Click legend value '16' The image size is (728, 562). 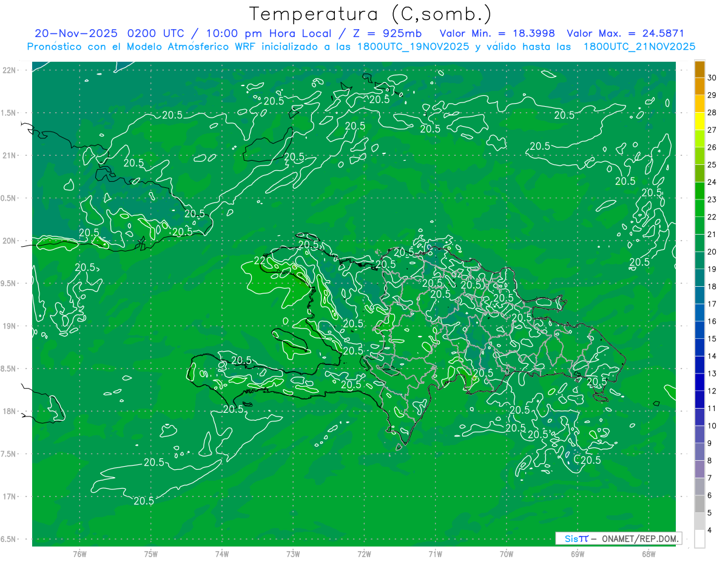pos(712,321)
